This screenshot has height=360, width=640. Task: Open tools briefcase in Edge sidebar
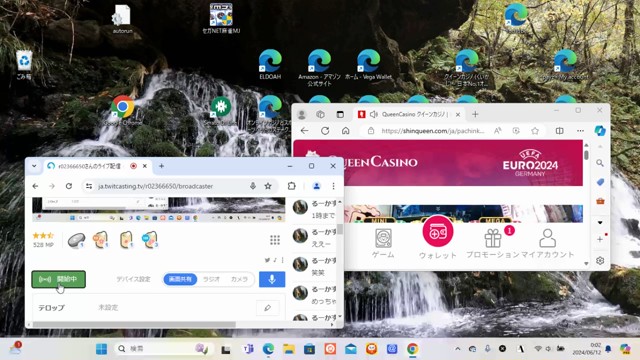(x=600, y=201)
